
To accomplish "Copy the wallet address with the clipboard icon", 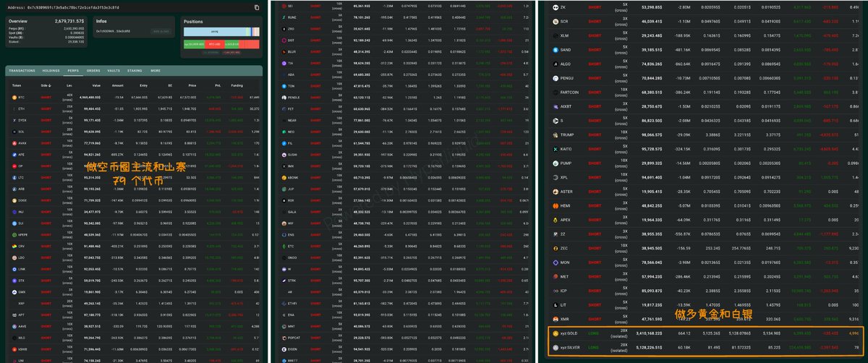I will tap(257, 7).
